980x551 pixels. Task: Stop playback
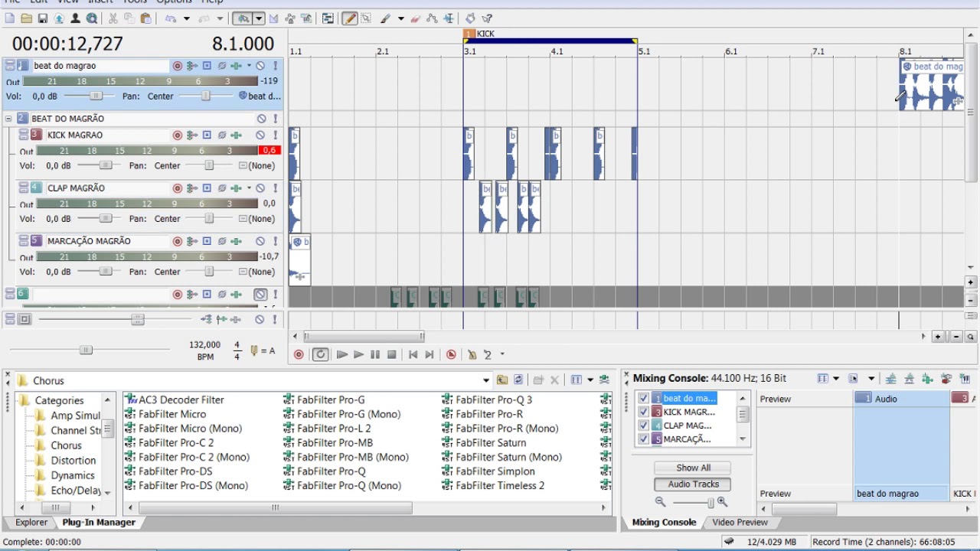coord(392,354)
